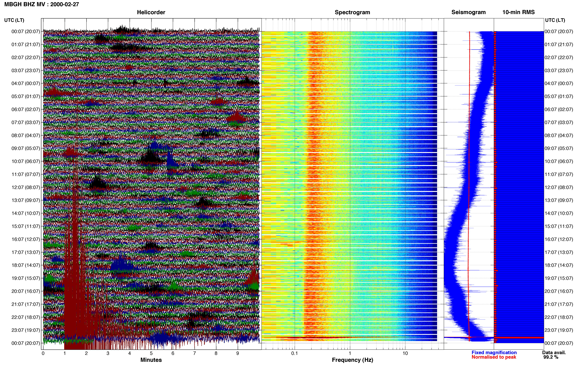Image resolution: width=588 pixels, height=368 pixels.
Task: Click the right '09:07 (05:07)' time label
Action: (559, 148)
